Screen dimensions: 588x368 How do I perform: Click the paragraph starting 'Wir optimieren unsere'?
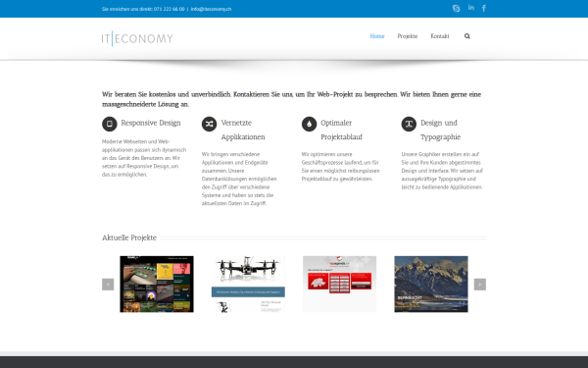pos(340,167)
